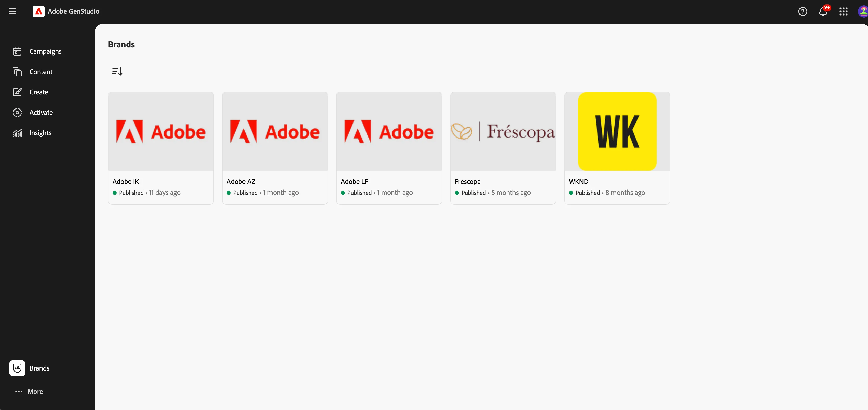
Task: Click the WKND brand name
Action: coord(579,181)
